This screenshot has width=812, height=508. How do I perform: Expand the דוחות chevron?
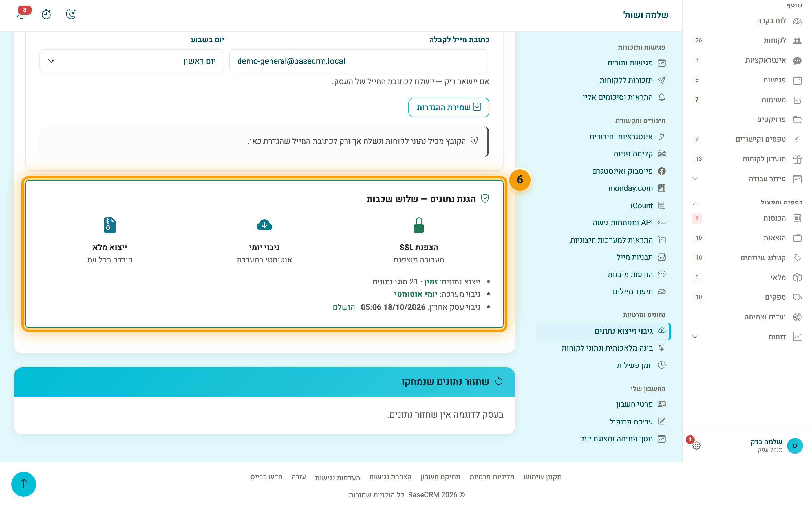coord(695,337)
